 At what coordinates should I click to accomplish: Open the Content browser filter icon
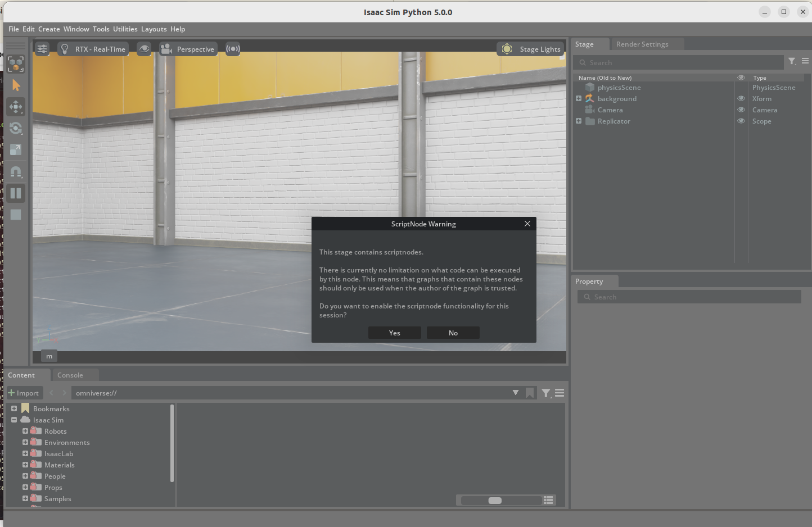pos(546,393)
